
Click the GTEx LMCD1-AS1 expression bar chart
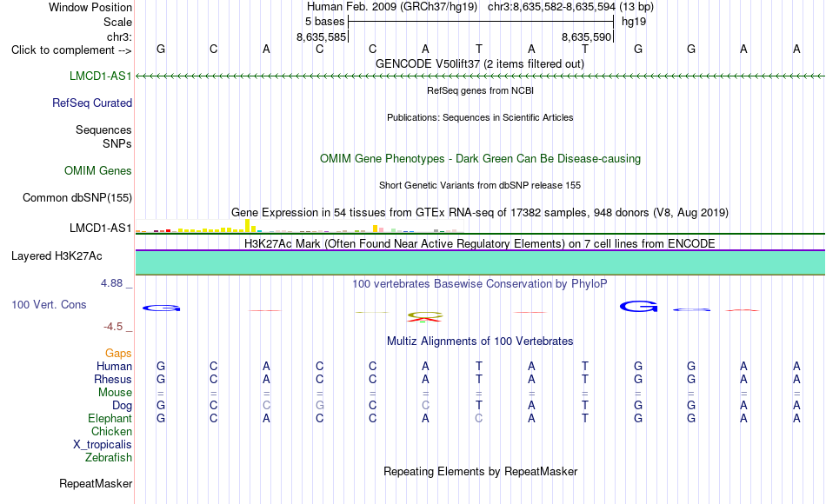point(299,227)
